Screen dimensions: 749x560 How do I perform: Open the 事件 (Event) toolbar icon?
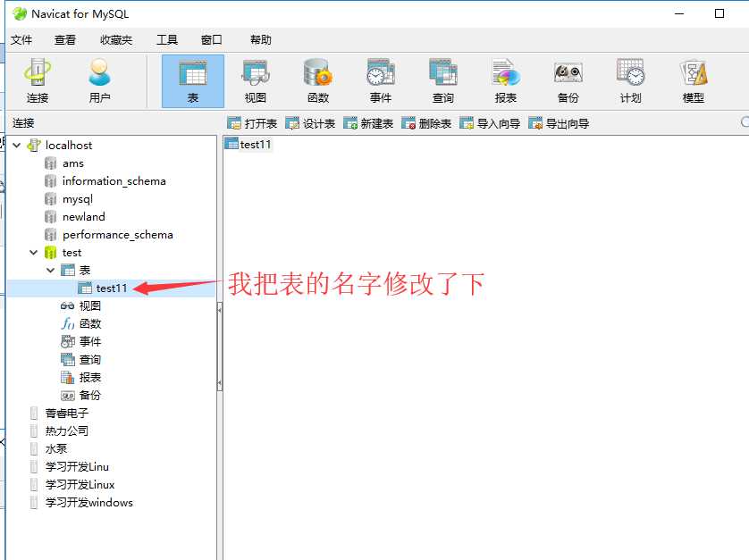pos(381,81)
